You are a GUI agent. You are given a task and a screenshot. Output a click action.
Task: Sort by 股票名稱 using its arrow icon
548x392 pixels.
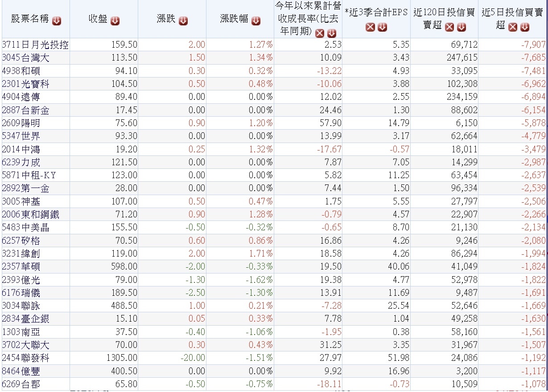point(57,20)
